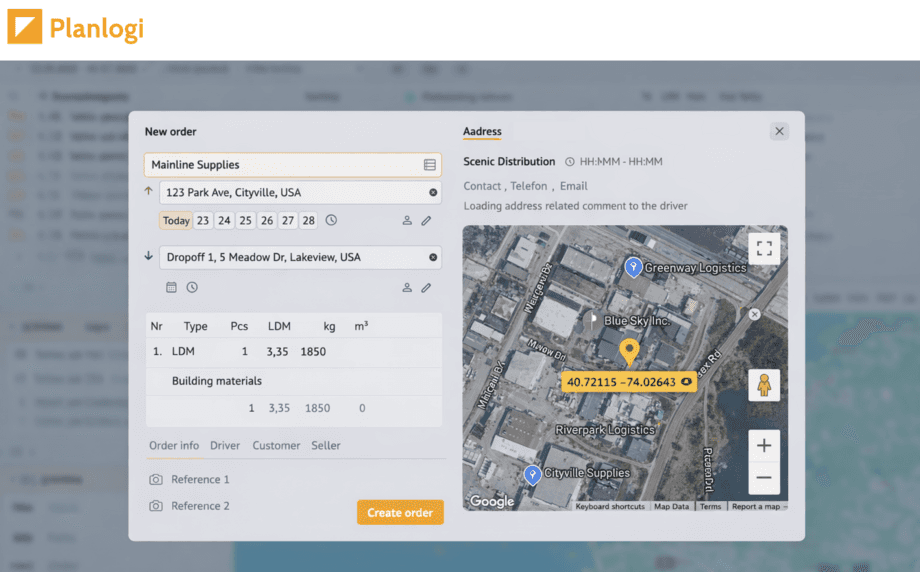
Task: Click the dropoff contact person icon
Action: (407, 287)
